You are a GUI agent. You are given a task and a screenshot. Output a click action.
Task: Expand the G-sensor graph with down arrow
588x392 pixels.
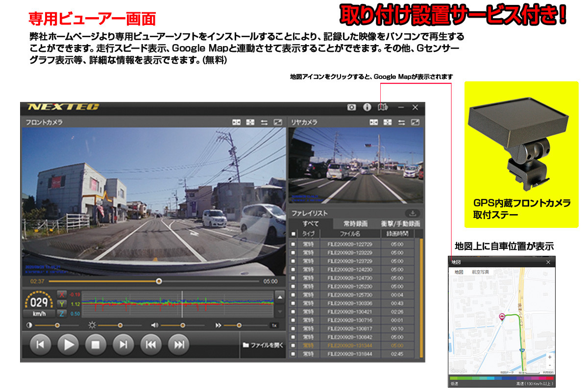coord(279,311)
